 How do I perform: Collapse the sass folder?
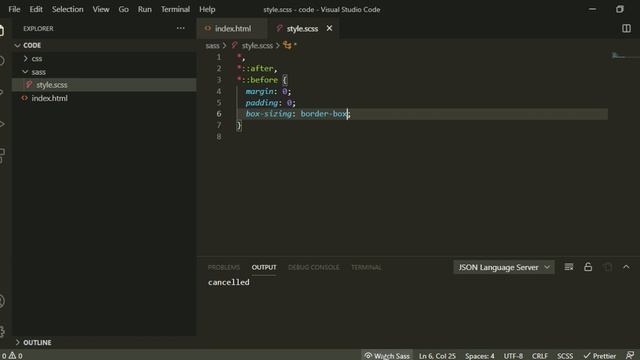(104, 72)
